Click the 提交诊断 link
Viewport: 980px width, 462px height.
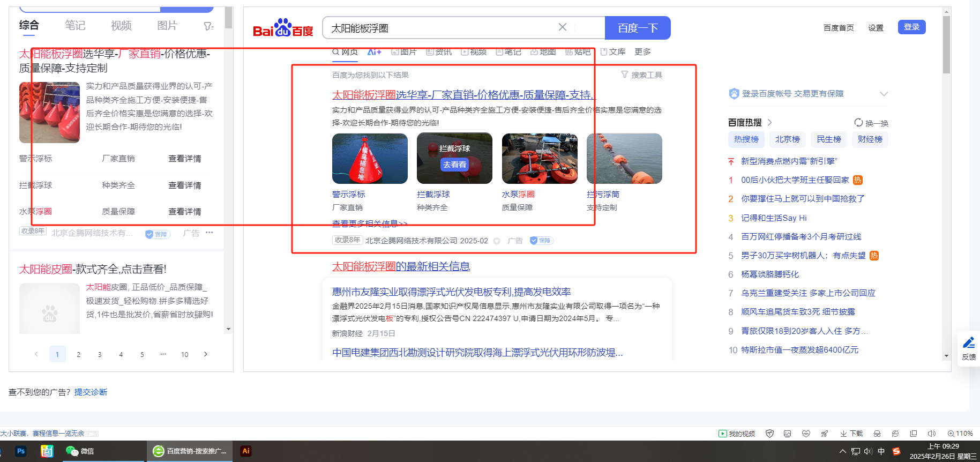(91, 392)
